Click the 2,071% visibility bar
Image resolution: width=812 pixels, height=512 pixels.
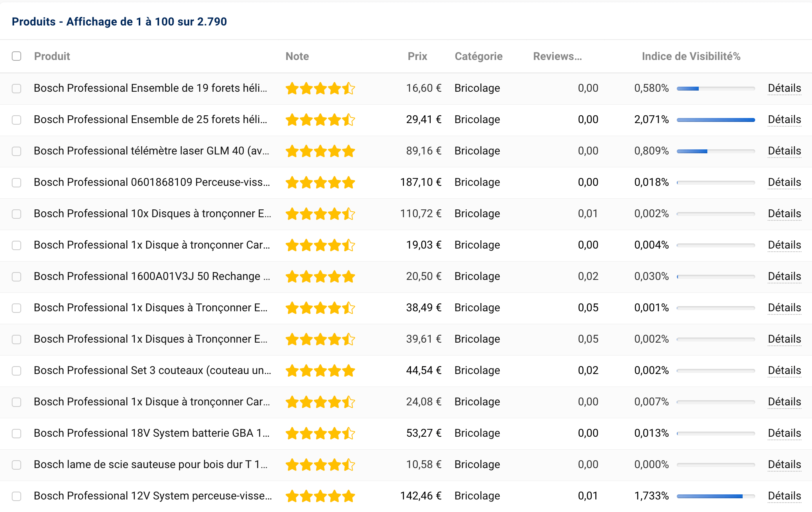tap(716, 120)
